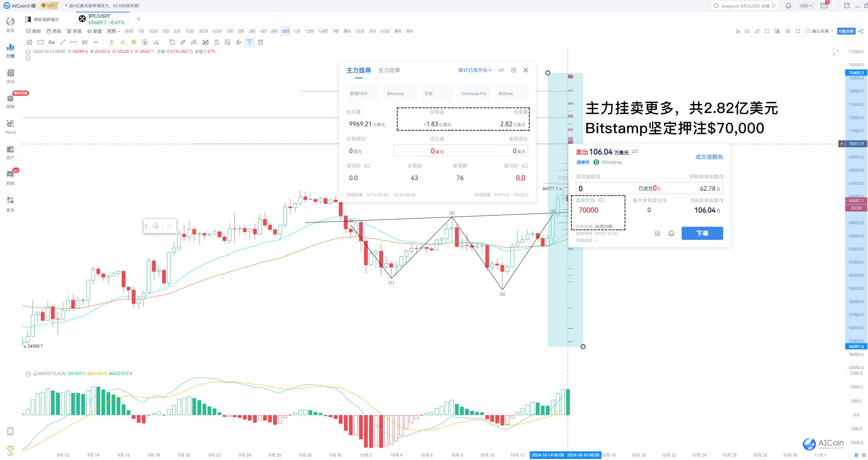Open the 复盘 replay button

click(x=94, y=31)
